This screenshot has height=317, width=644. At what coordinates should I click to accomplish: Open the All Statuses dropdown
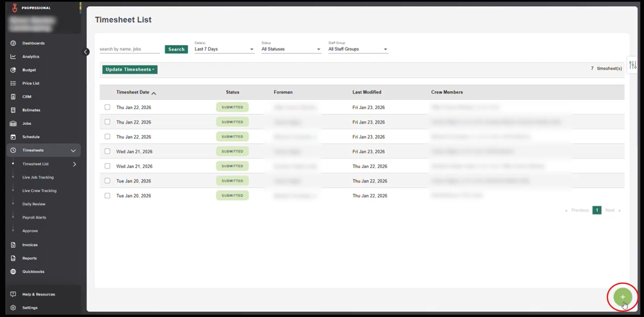pyautogui.click(x=291, y=49)
